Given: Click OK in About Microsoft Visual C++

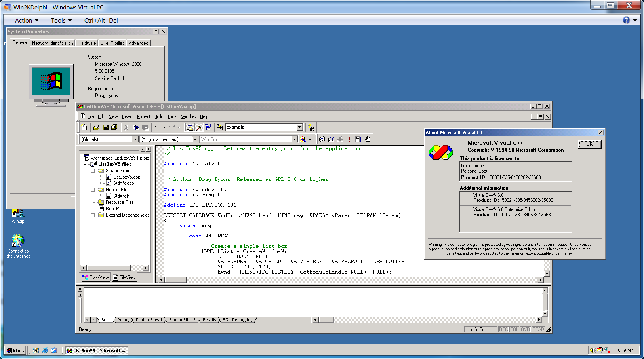Looking at the screenshot, I should [x=589, y=144].
